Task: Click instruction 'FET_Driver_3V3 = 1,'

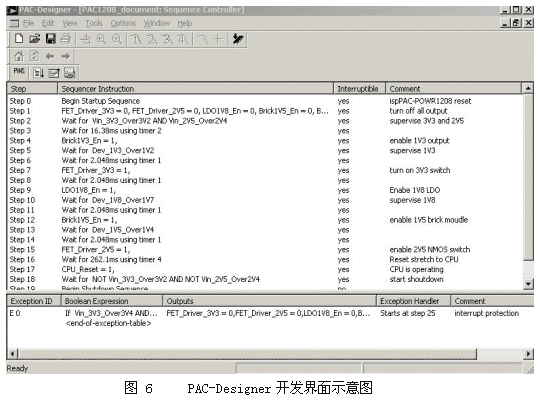Action: pyautogui.click(x=96, y=170)
